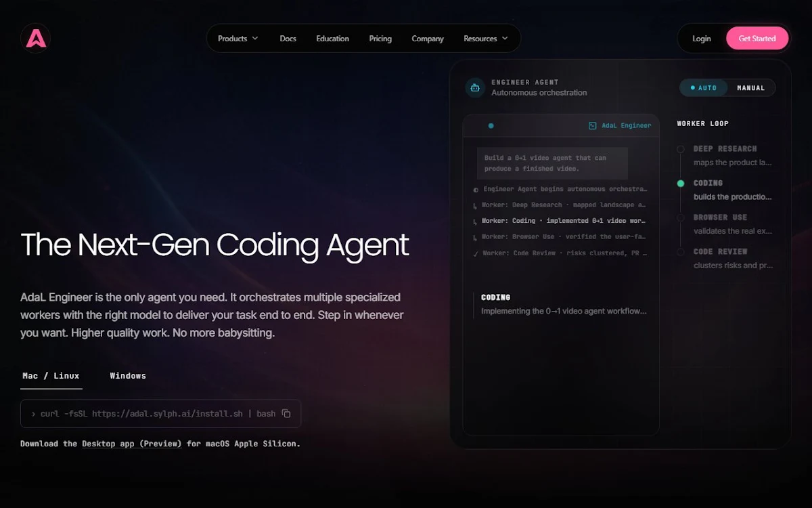Click 'builds the productio...' description

(733, 197)
